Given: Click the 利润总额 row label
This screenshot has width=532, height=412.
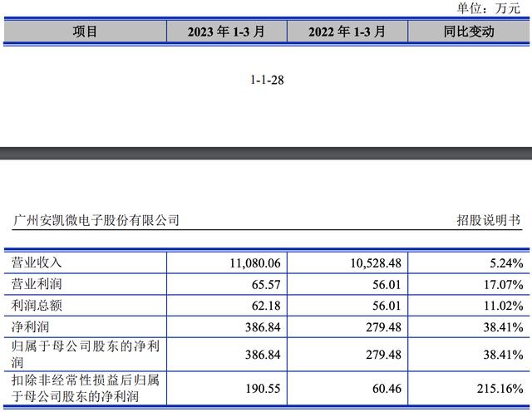Looking at the screenshot, I should click(x=37, y=306).
